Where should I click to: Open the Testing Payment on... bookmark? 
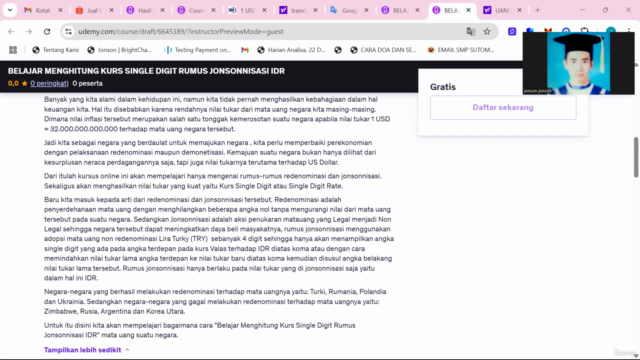click(x=198, y=50)
